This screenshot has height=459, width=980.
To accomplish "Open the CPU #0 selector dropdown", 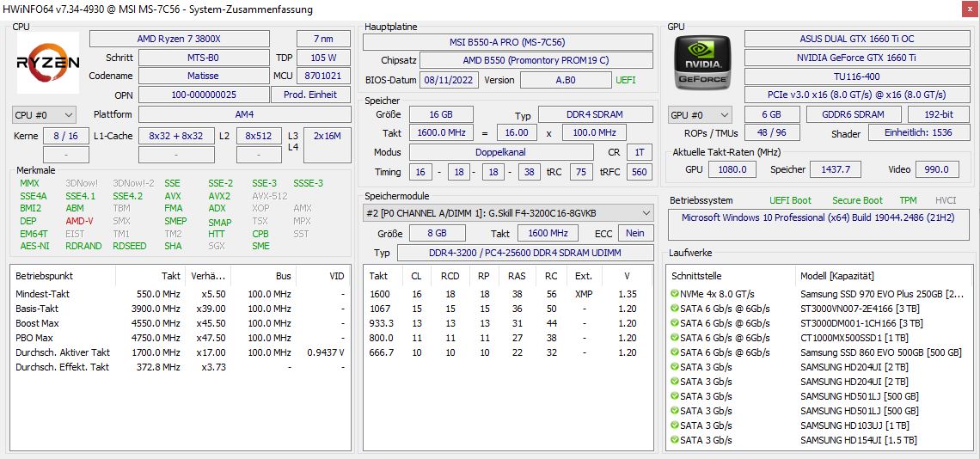I will click(x=44, y=115).
